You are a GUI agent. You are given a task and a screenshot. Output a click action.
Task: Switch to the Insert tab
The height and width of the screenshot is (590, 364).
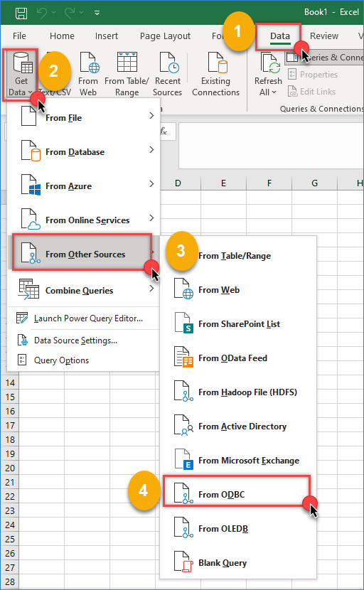107,36
